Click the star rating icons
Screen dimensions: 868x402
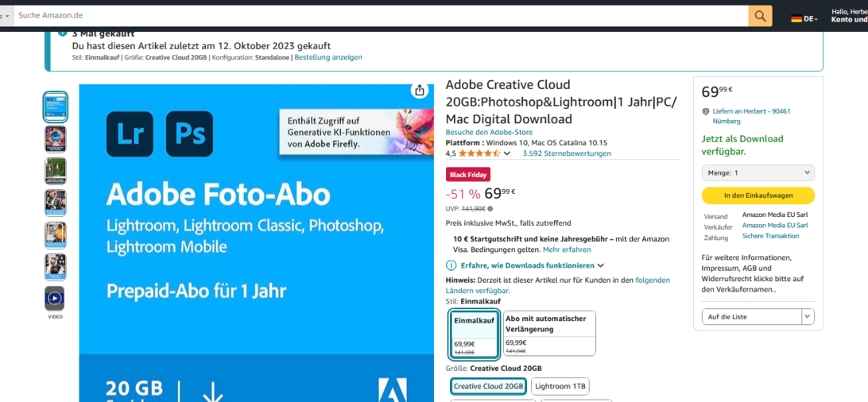click(479, 153)
